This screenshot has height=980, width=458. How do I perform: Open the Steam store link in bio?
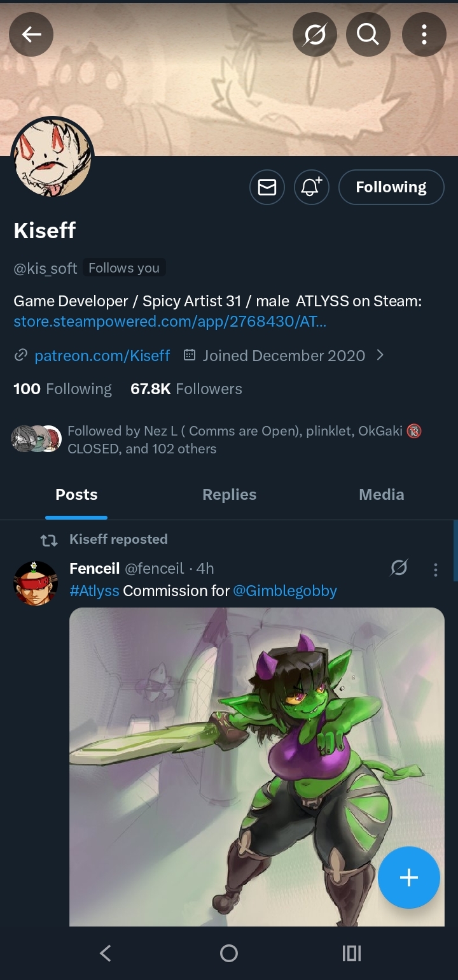pos(170,322)
